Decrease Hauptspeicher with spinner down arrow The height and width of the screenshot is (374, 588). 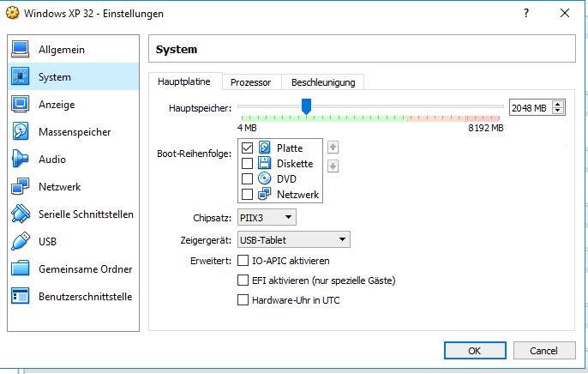click(558, 111)
